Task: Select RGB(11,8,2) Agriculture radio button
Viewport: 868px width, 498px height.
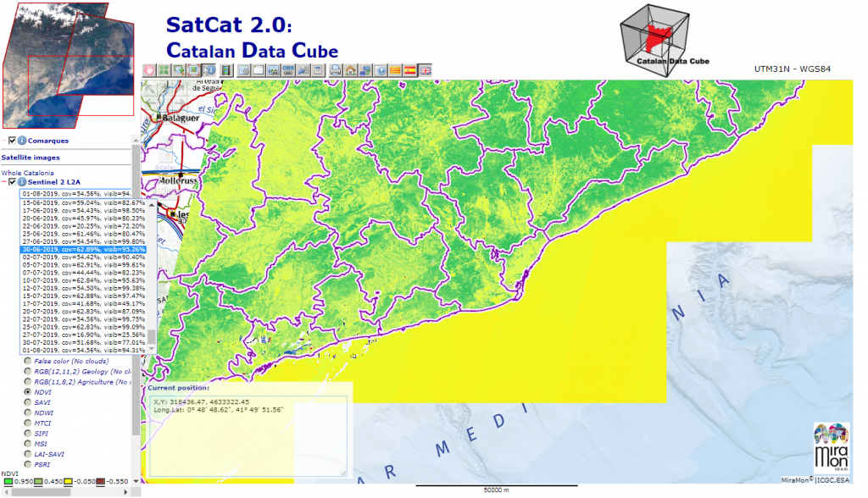Action: coord(28,382)
